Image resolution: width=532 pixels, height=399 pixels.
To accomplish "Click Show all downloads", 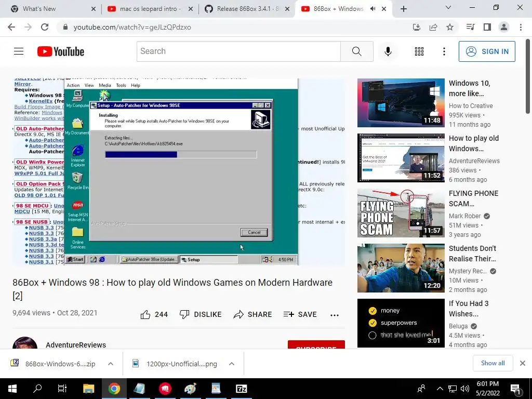I will [x=493, y=363].
